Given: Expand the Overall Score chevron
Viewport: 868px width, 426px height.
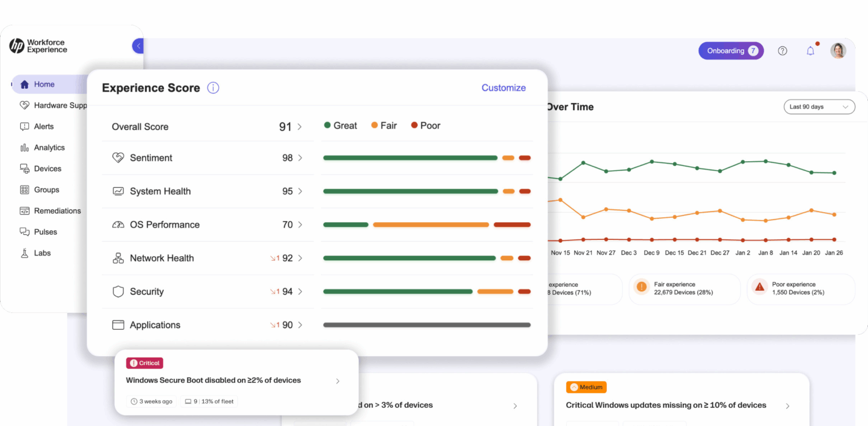Looking at the screenshot, I should click(x=300, y=127).
